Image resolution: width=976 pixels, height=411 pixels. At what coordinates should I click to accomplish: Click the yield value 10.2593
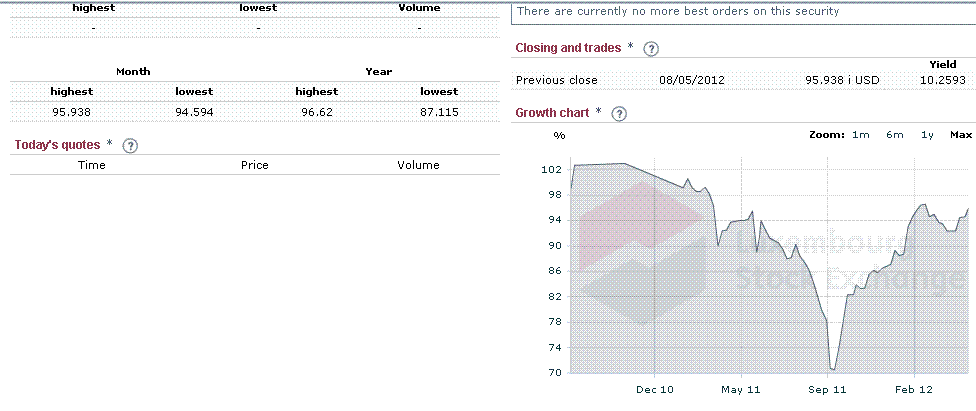[944, 79]
